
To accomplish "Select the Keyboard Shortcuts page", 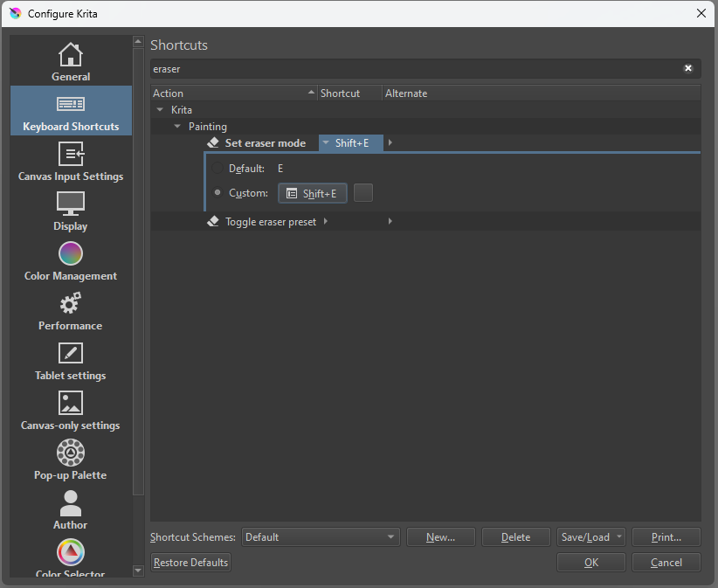I will [71, 111].
